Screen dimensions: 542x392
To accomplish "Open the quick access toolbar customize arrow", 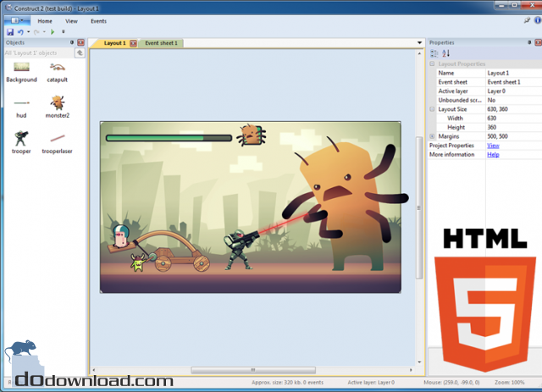I will (x=64, y=32).
